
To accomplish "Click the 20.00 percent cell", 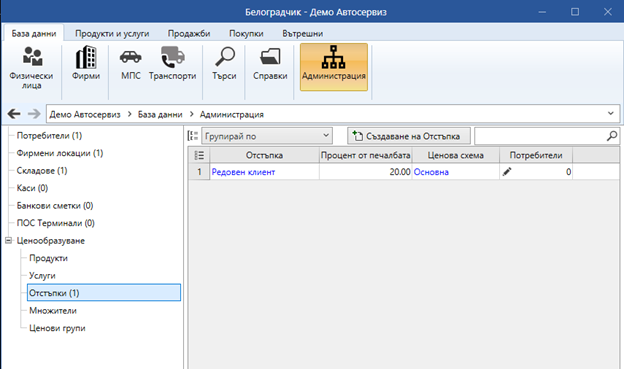I will pyautogui.click(x=365, y=172).
